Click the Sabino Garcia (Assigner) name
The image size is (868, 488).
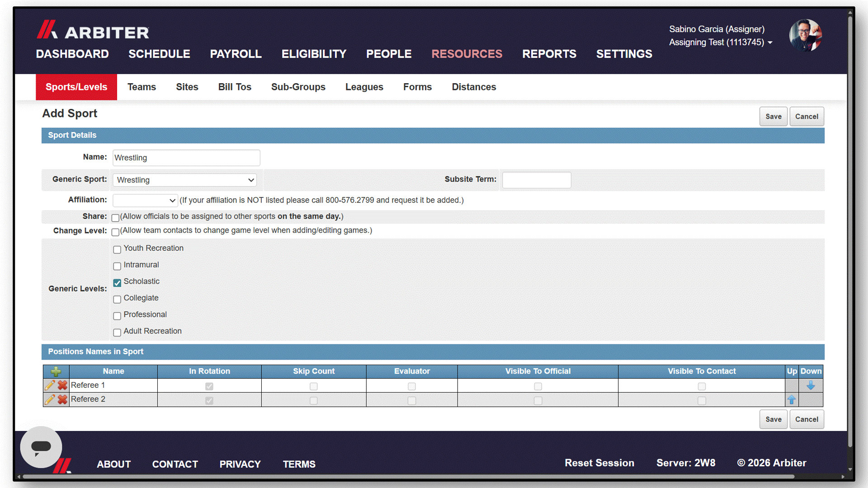coord(717,29)
